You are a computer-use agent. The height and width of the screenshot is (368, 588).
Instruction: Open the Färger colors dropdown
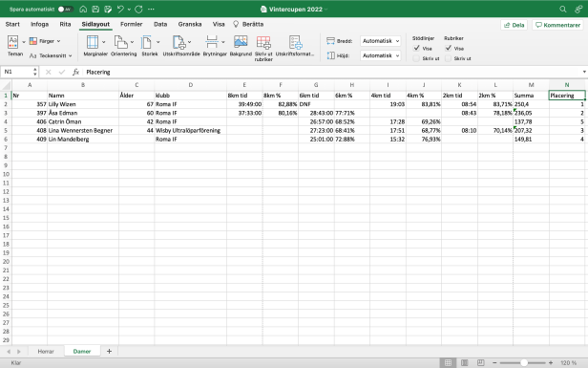pos(45,41)
